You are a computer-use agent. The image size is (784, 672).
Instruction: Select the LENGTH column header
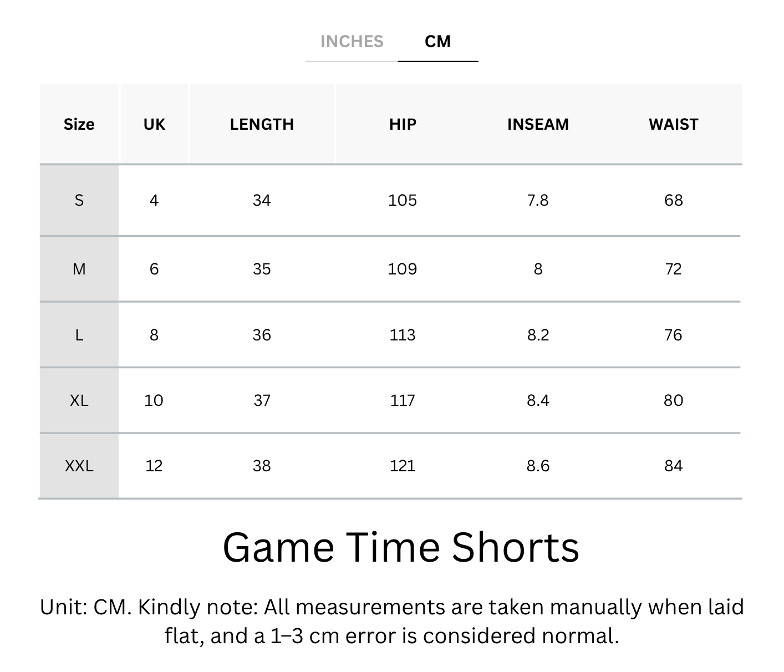[x=262, y=124]
